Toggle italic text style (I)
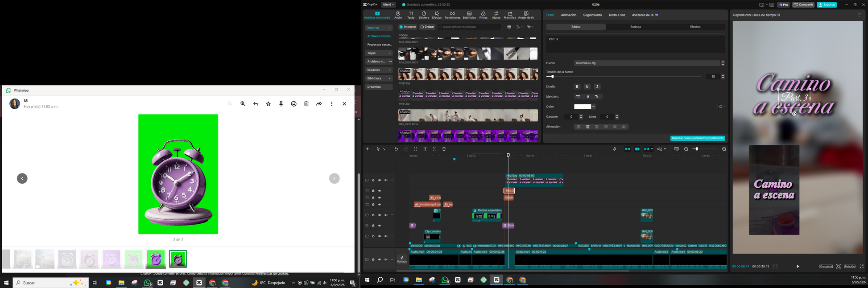 pos(597,86)
